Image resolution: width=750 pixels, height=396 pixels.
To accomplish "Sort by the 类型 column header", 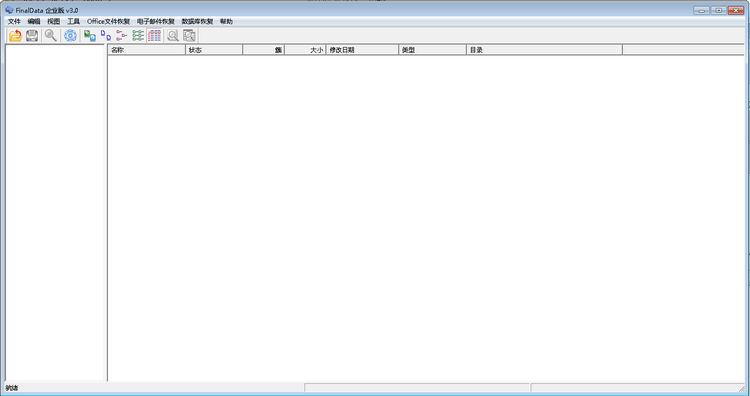I will 432,50.
